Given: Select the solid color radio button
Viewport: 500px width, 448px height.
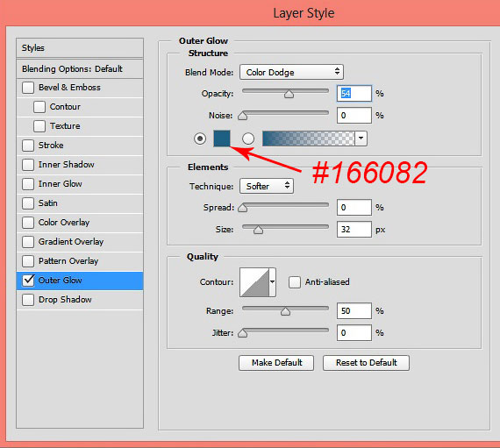Looking at the screenshot, I should [x=200, y=139].
